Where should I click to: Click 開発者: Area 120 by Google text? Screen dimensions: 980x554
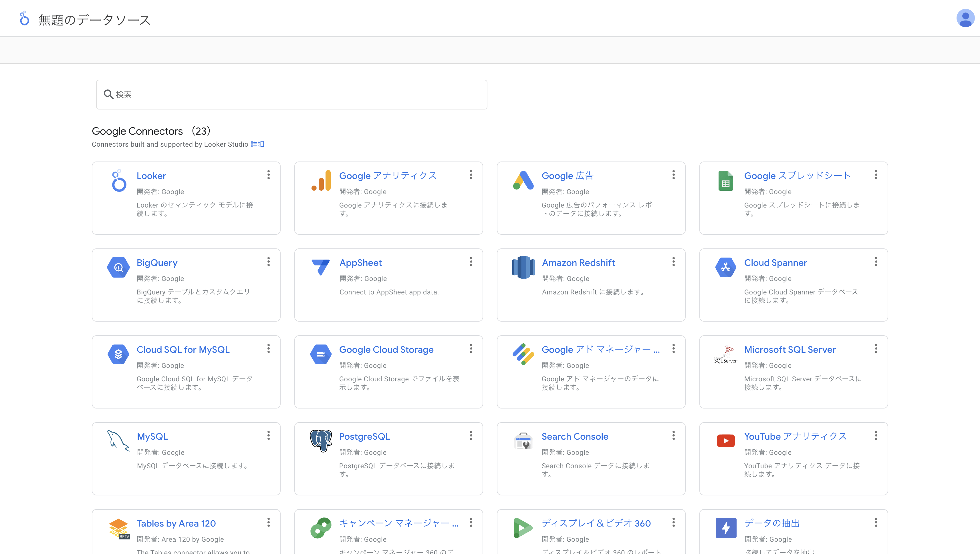(180, 539)
